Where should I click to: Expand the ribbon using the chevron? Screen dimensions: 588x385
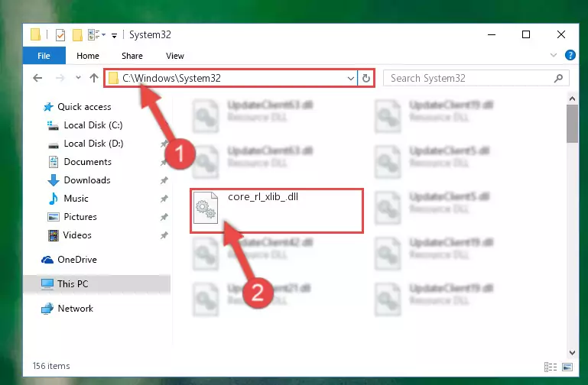pos(553,56)
